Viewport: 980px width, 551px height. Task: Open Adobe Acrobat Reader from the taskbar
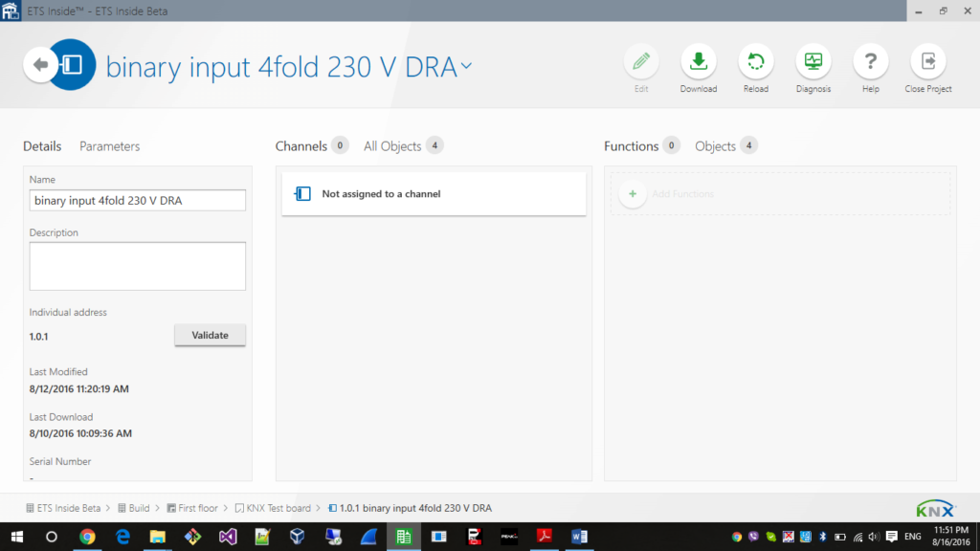pyautogui.click(x=545, y=537)
